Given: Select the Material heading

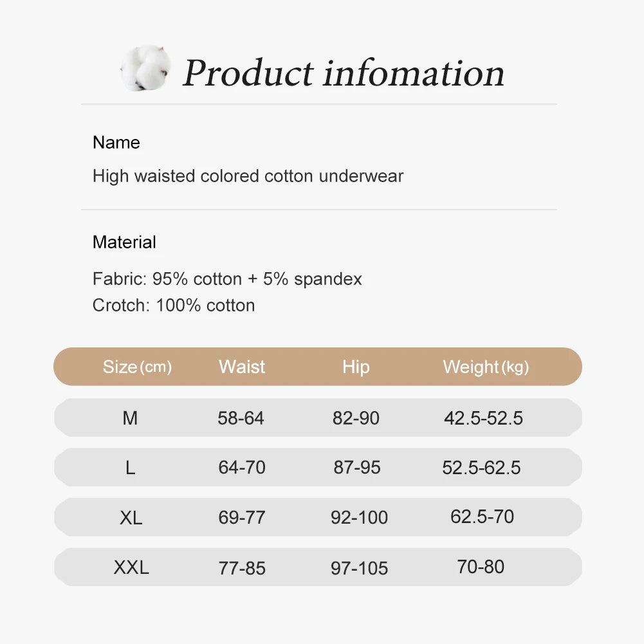Looking at the screenshot, I should pyautogui.click(x=124, y=242).
